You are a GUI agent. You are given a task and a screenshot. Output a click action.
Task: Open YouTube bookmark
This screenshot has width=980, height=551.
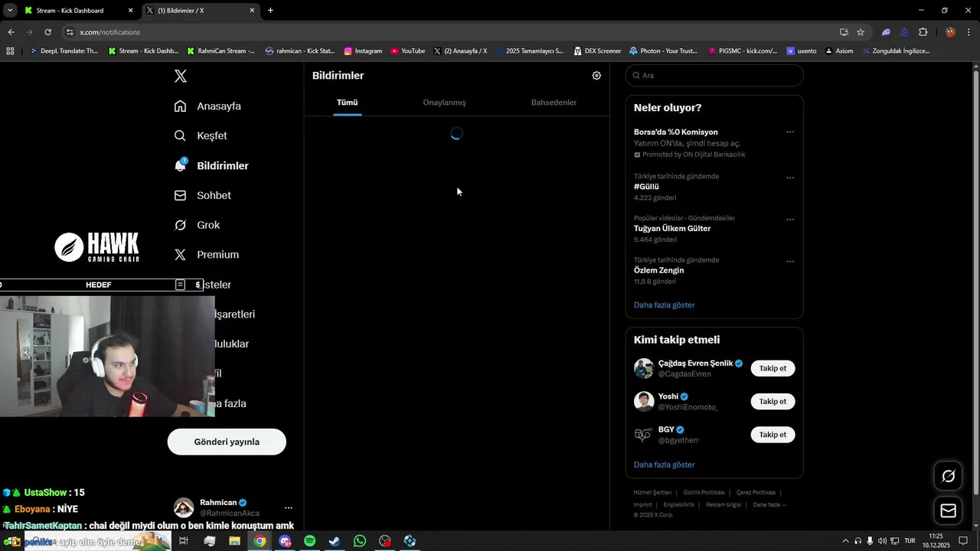point(407,51)
